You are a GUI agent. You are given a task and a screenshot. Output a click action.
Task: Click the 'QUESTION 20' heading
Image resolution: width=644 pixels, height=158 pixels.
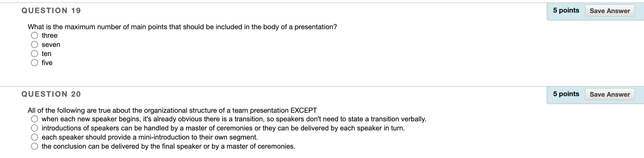[51, 94]
